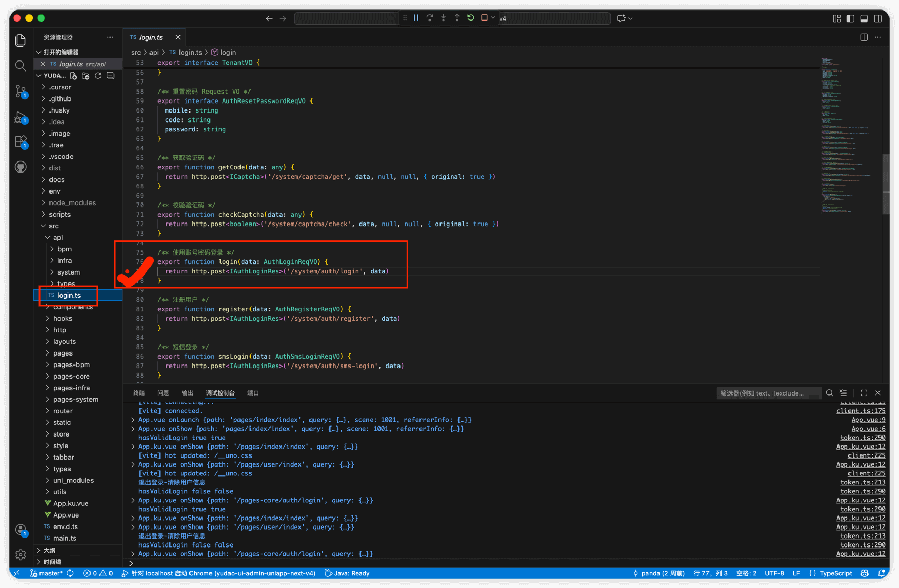Click the GitHub icon in activity bar
Screen dimensions: 899x588
tap(21, 167)
